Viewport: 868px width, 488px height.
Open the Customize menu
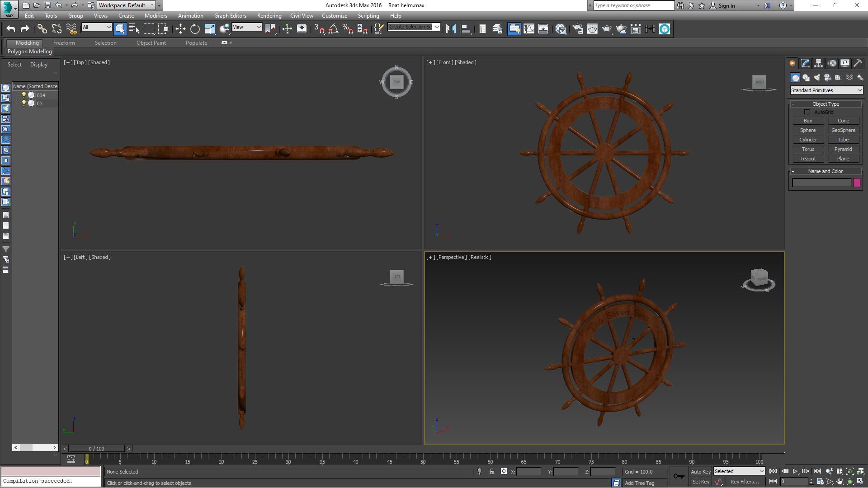[335, 16]
